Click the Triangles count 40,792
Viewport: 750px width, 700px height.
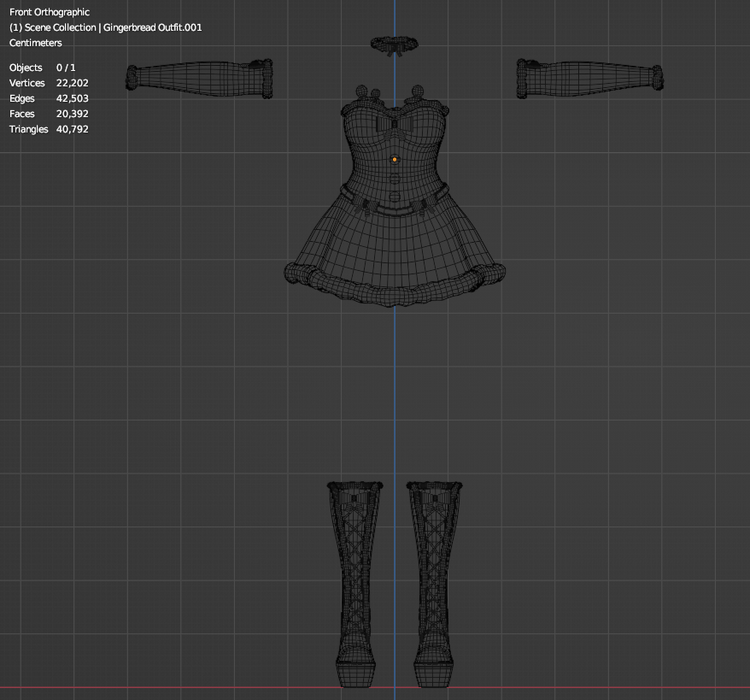(72, 129)
